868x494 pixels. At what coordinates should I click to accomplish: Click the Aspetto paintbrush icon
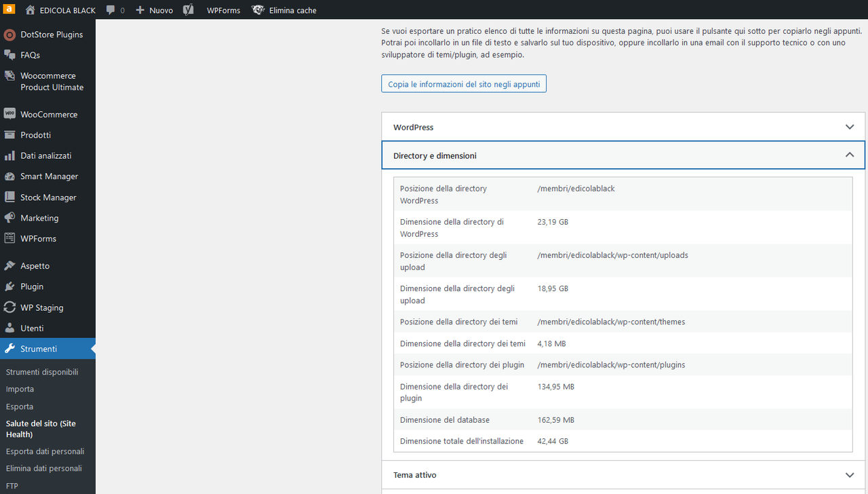[x=9, y=266]
